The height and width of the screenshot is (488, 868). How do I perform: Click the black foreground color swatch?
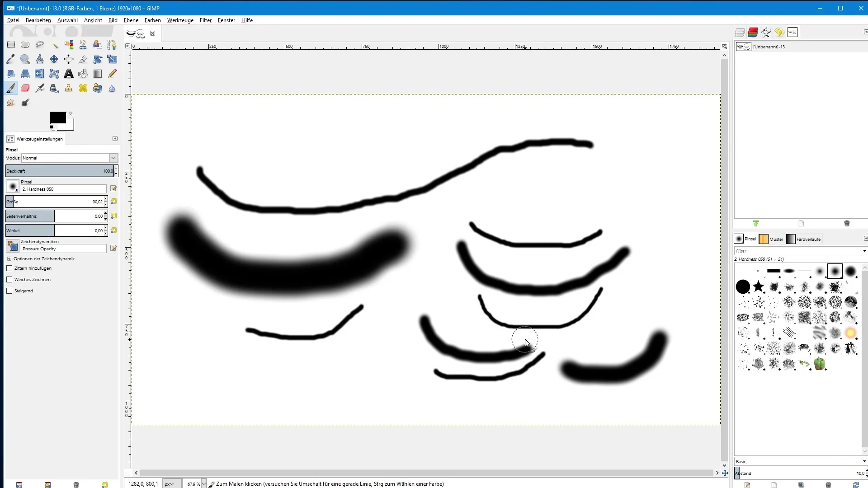(57, 117)
